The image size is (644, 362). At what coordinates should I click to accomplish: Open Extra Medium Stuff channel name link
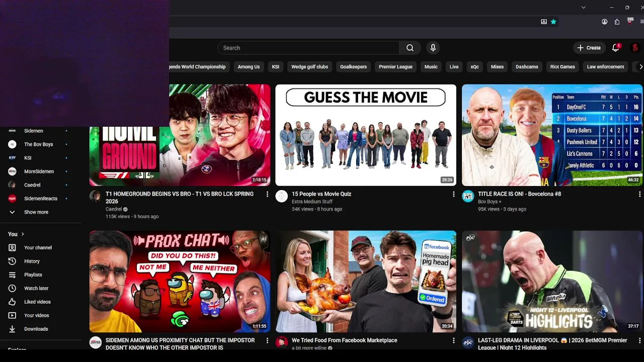(x=312, y=202)
